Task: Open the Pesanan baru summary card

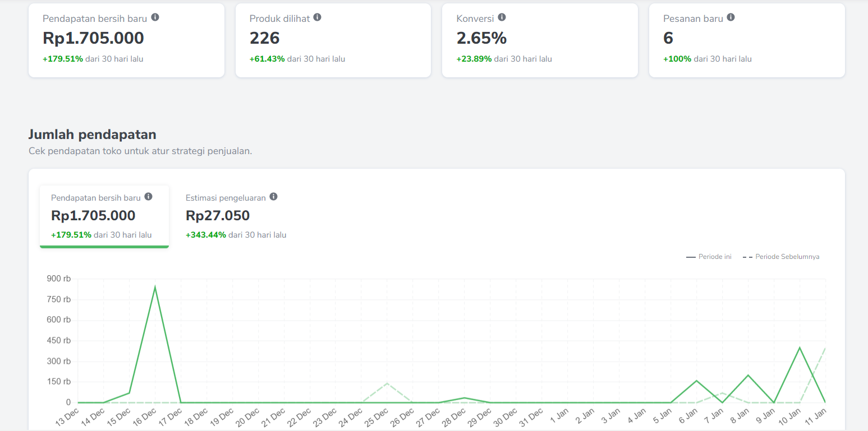Action: (x=747, y=40)
